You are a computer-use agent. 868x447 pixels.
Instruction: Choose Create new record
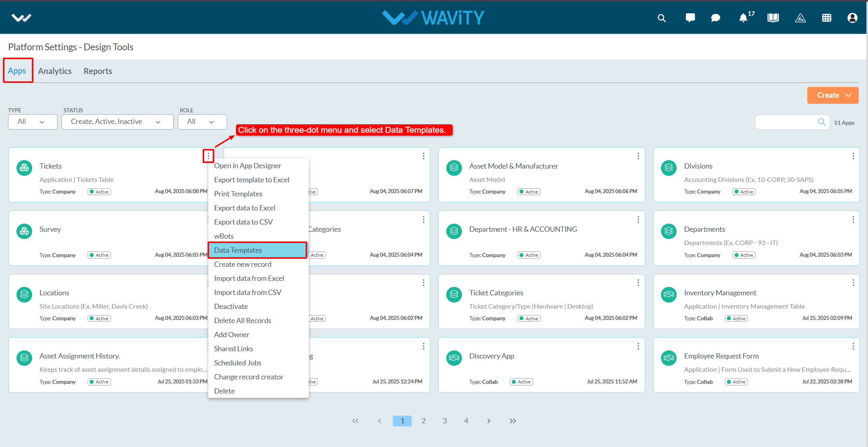tap(259, 264)
